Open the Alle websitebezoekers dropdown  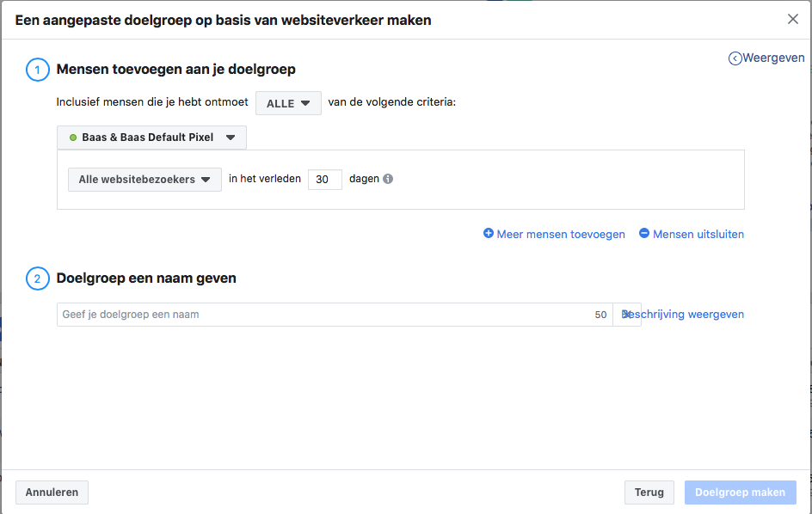pyautogui.click(x=145, y=180)
